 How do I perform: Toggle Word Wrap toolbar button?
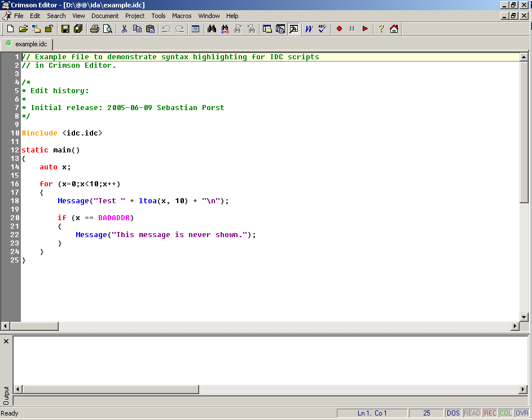coord(309,29)
